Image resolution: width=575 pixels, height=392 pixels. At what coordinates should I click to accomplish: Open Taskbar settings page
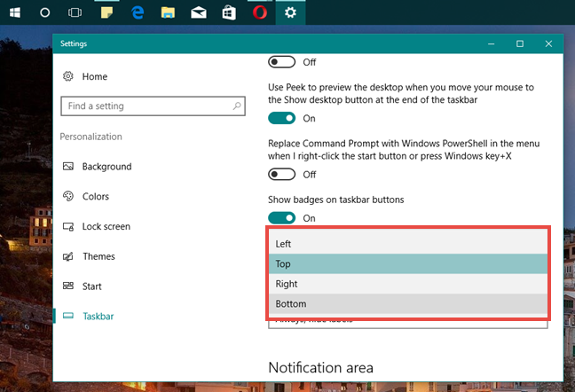point(98,316)
